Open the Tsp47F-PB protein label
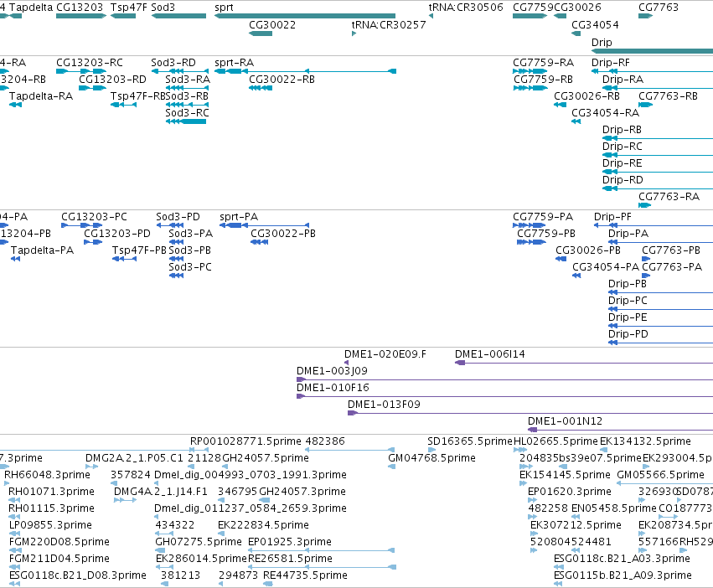The width and height of the screenshot is (713, 588). [140, 250]
